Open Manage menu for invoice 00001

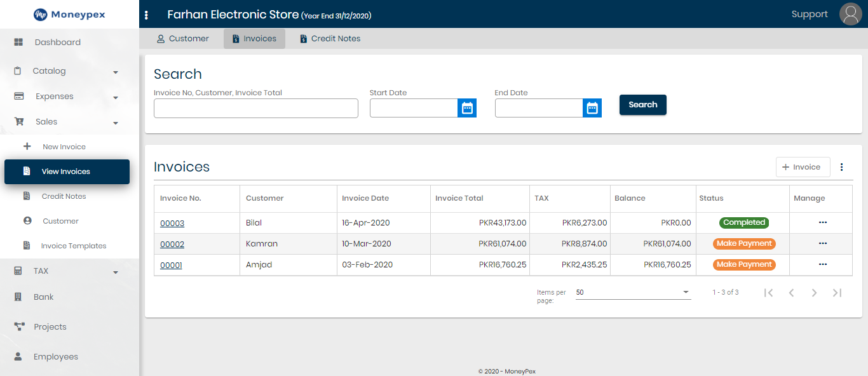pyautogui.click(x=823, y=264)
